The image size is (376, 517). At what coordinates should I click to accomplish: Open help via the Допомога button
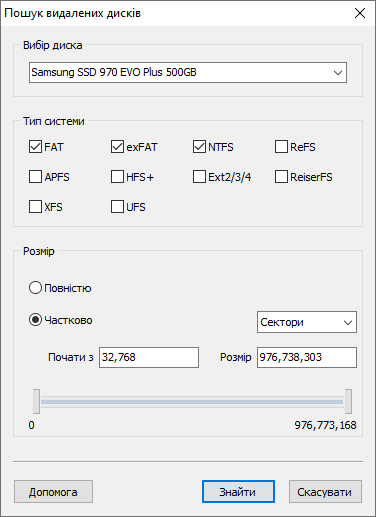pyautogui.click(x=53, y=492)
